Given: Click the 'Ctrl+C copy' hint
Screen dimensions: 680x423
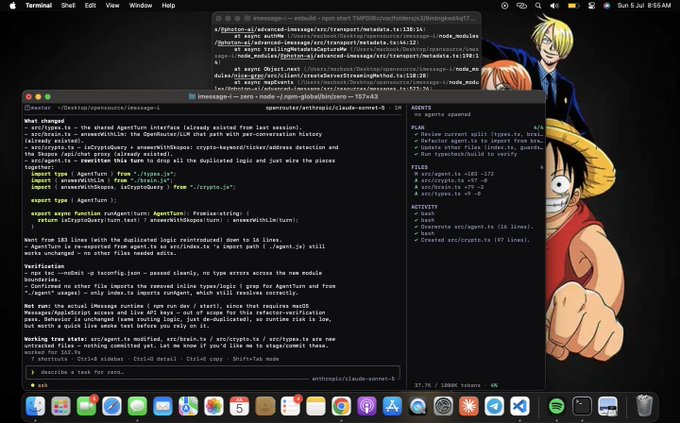Looking at the screenshot, I should tap(204, 359).
